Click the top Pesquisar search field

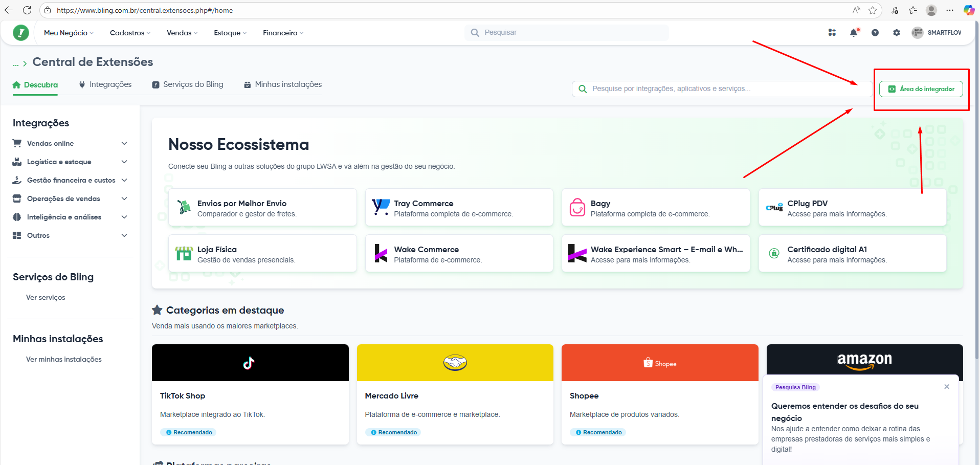pyautogui.click(x=567, y=32)
